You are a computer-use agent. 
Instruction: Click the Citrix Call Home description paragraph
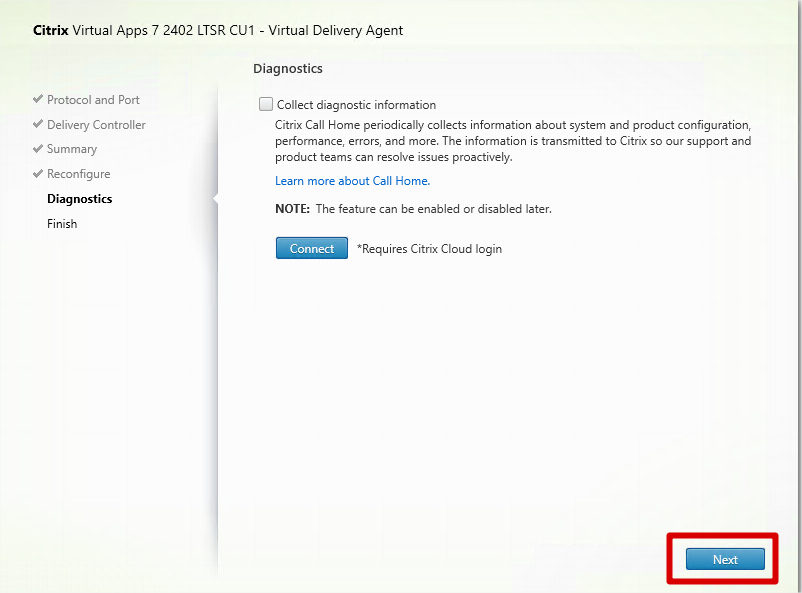(x=513, y=141)
